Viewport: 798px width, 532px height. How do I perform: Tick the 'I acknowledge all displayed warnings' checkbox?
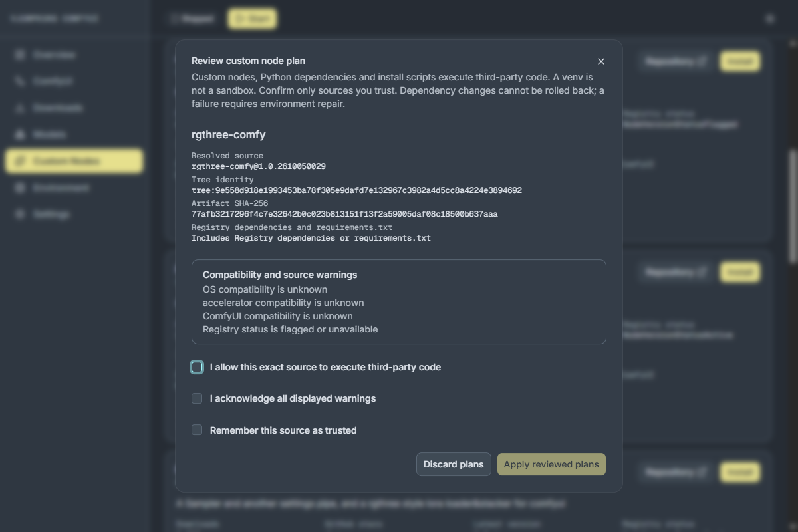(x=197, y=398)
